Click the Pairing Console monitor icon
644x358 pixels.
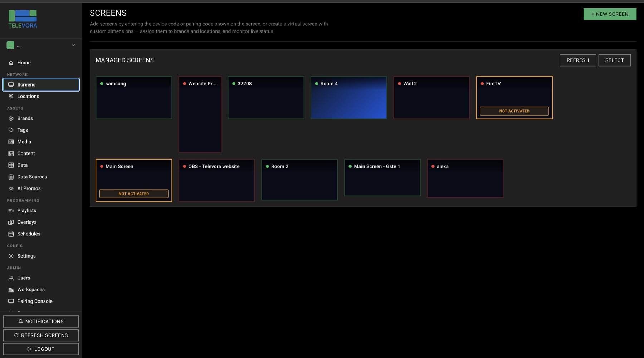pos(11,301)
